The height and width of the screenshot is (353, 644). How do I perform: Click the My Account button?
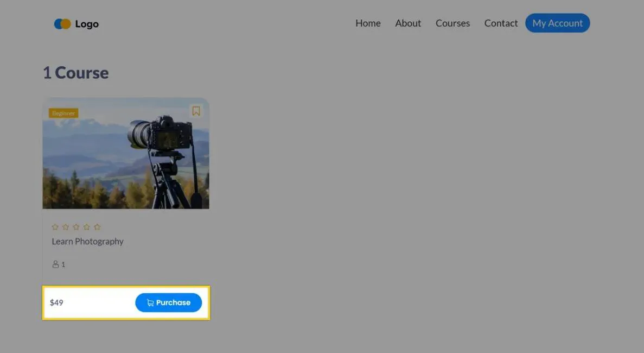557,23
